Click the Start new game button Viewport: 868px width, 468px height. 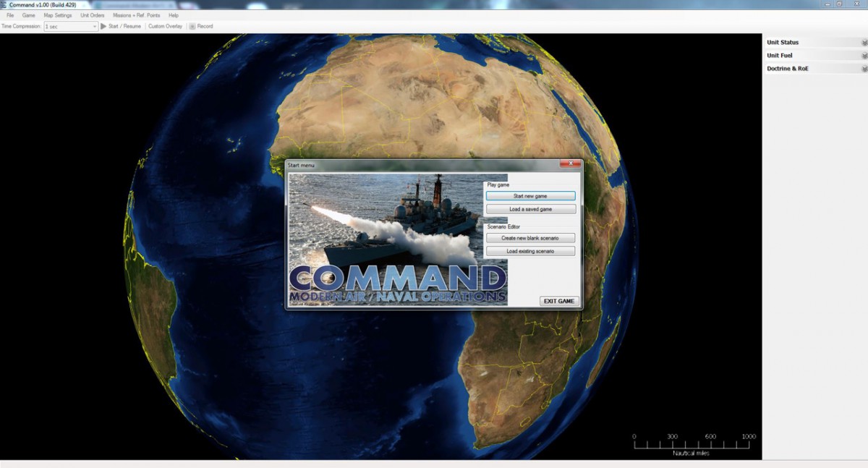532,195
